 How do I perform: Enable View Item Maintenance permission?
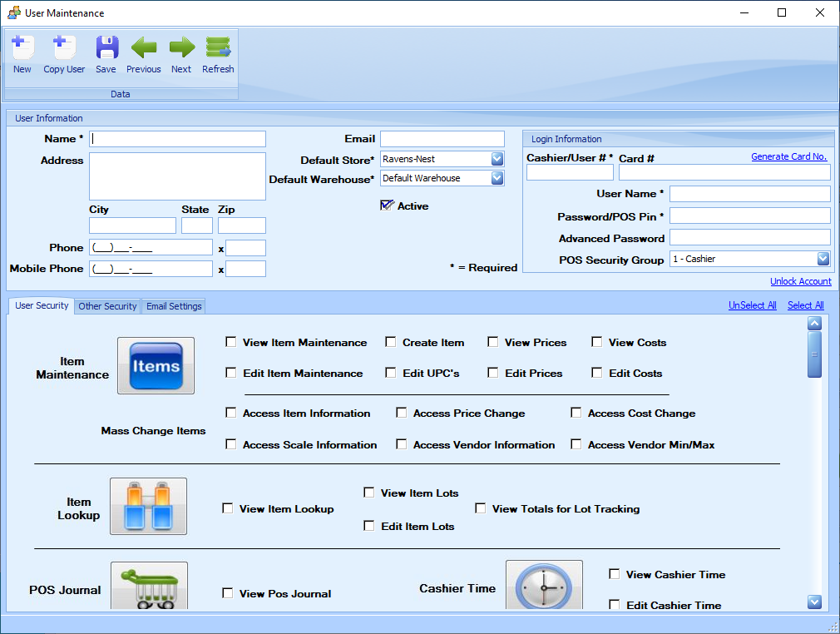pyautogui.click(x=231, y=342)
